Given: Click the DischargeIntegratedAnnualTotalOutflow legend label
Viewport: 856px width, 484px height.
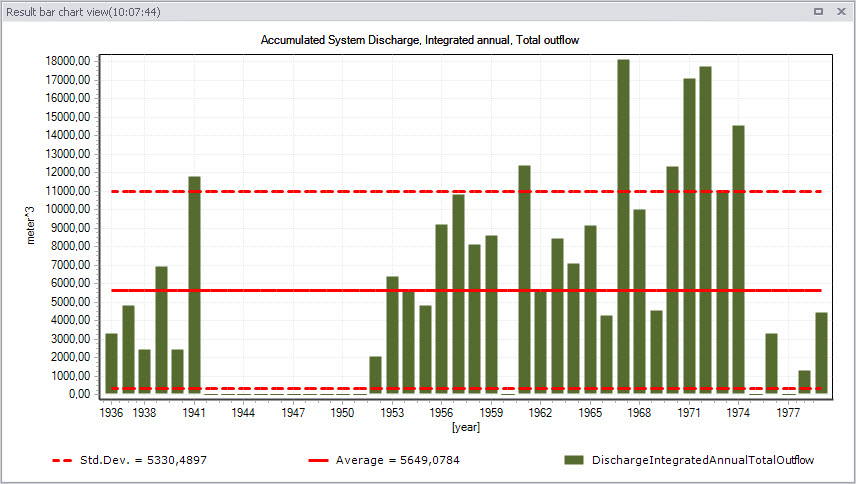Looking at the screenshot, I should (703, 460).
